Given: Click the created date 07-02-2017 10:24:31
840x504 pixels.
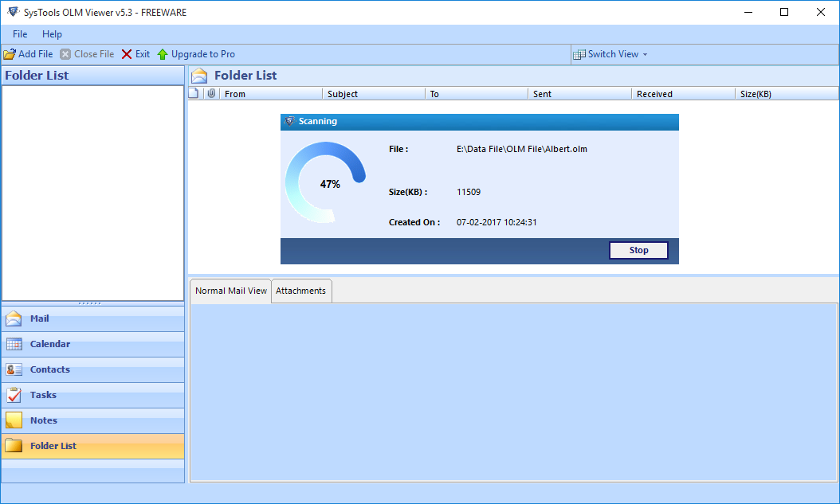Looking at the screenshot, I should [497, 223].
